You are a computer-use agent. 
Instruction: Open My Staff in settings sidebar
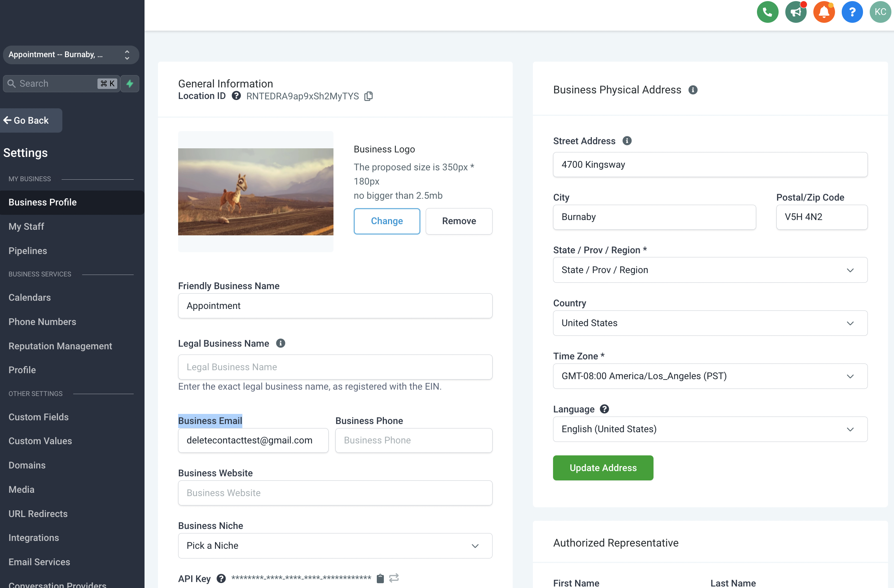pos(26,226)
